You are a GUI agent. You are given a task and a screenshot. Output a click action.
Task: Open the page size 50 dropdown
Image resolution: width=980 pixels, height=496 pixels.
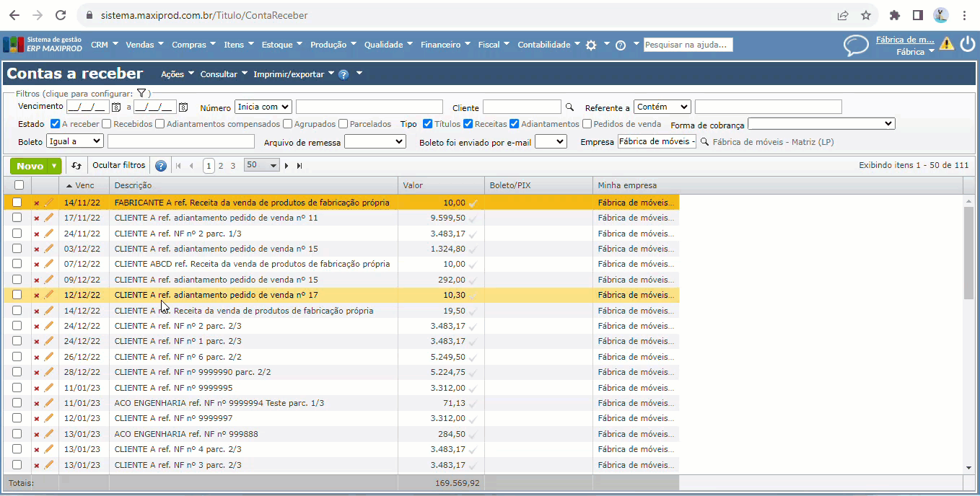(261, 166)
